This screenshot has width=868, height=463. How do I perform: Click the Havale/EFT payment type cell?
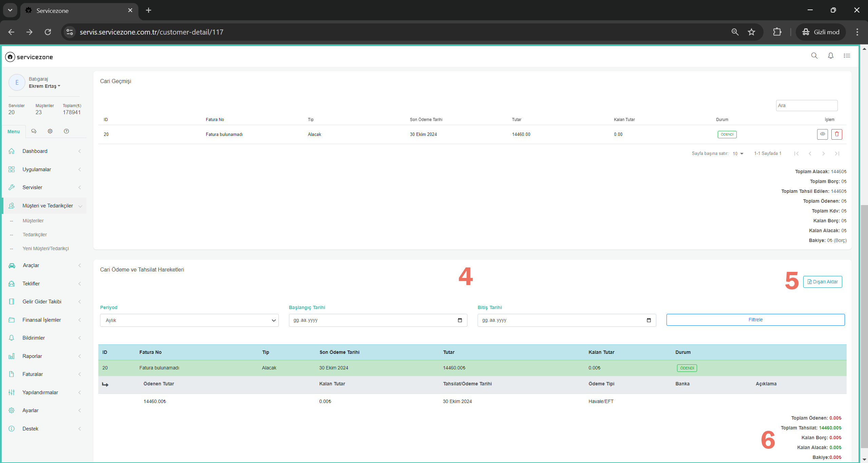coord(601,401)
